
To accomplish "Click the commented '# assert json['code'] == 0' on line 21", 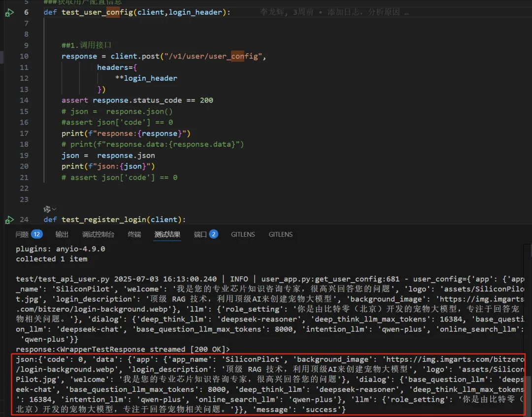I will tap(119, 178).
